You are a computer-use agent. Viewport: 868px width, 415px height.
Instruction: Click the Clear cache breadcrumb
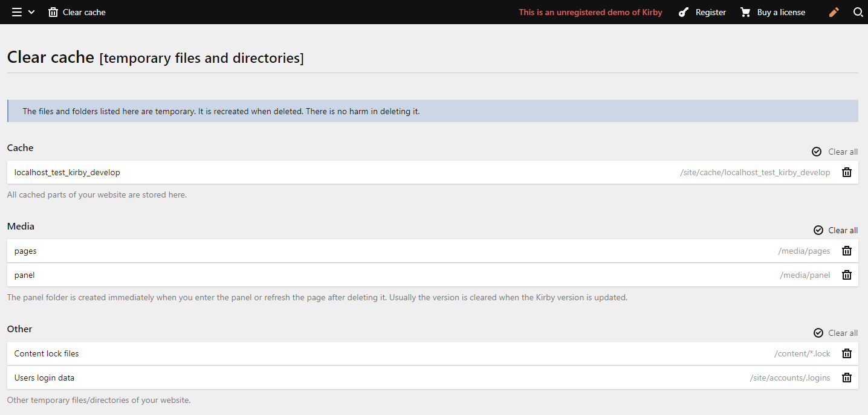pos(77,12)
